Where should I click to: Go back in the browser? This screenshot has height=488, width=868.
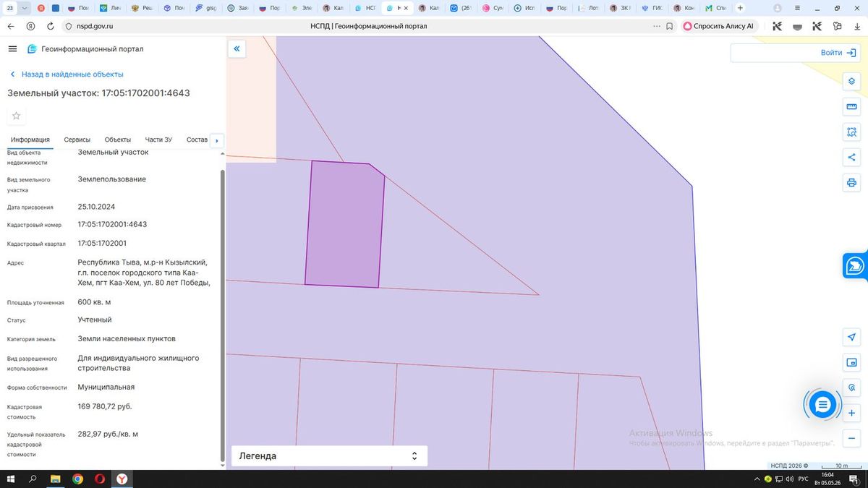11,26
